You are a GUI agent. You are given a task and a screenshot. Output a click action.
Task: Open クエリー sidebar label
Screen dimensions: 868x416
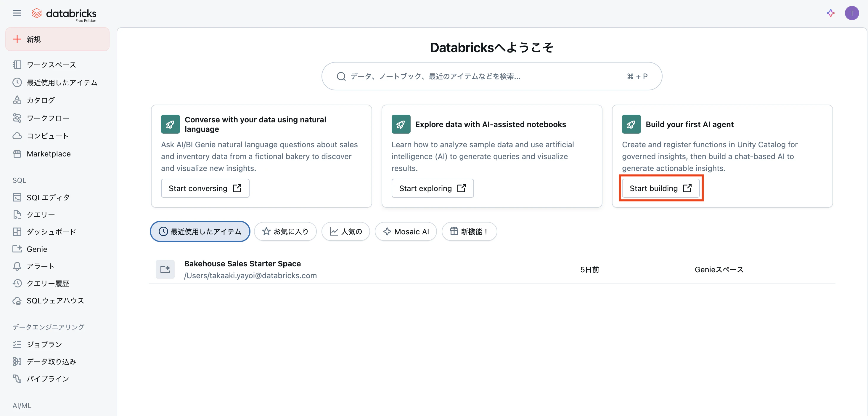[41, 215]
